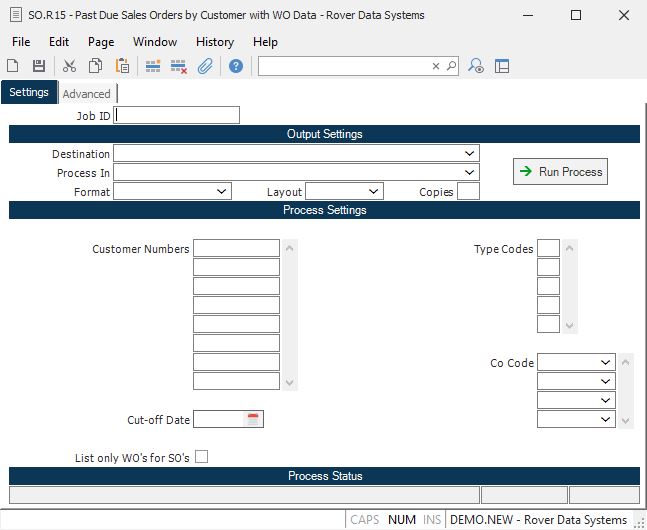Click the Paste clipboard icon
647x530 pixels.
(x=122, y=66)
